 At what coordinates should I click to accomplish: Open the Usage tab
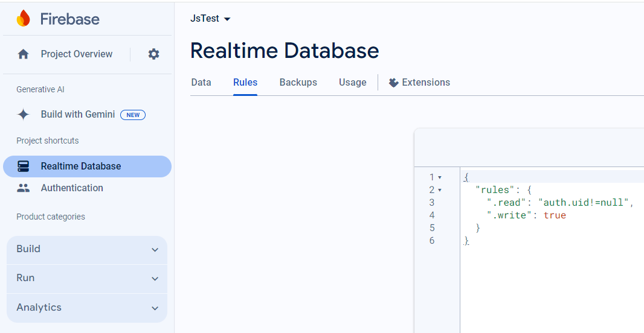352,83
